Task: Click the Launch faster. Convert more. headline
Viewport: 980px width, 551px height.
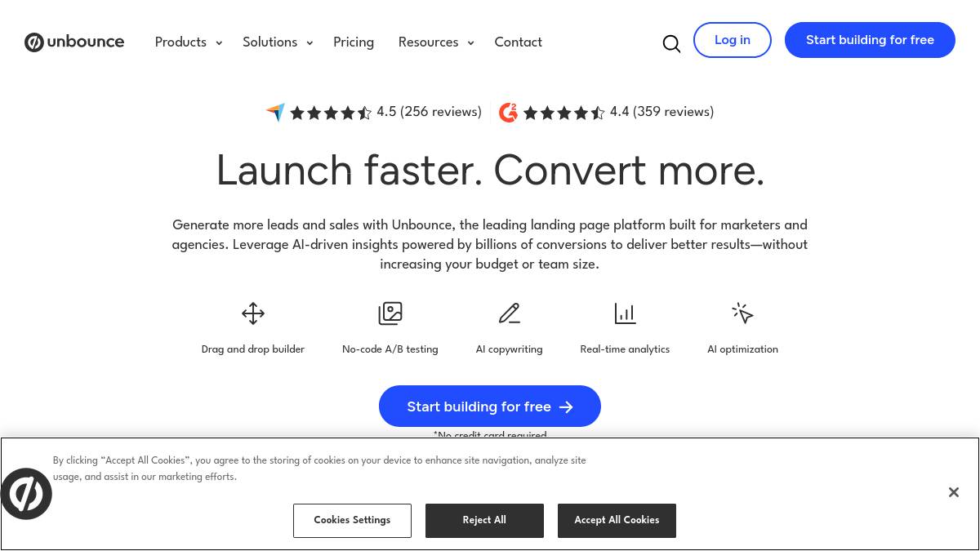Action: (x=490, y=171)
